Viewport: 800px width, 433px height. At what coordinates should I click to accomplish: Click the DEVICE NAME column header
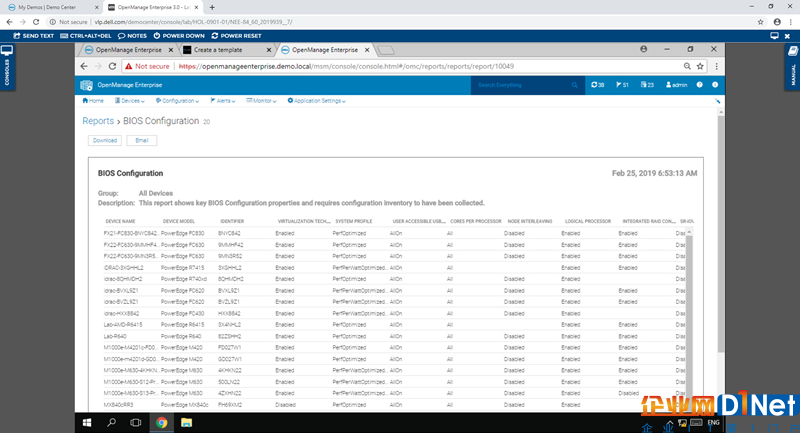[x=120, y=221]
